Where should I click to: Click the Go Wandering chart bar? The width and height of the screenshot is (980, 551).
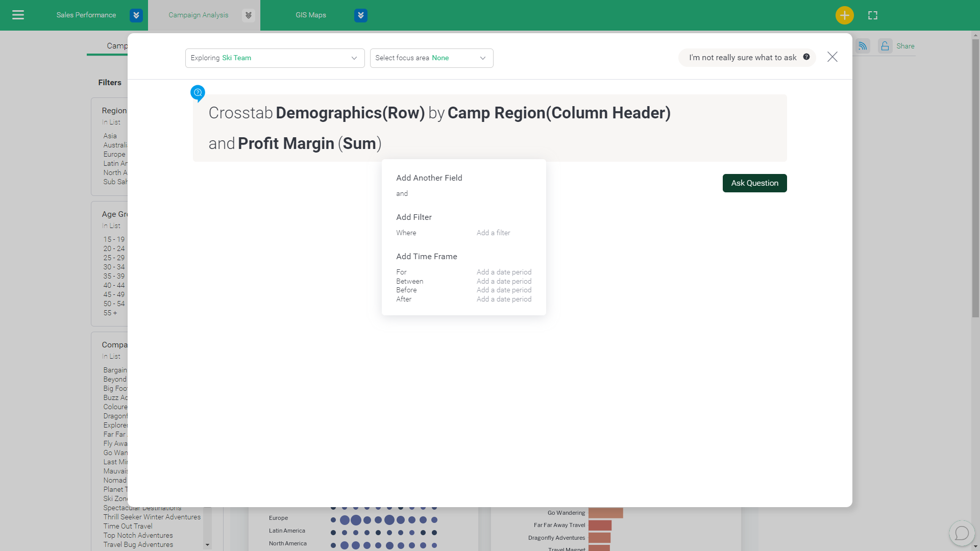pos(605,513)
